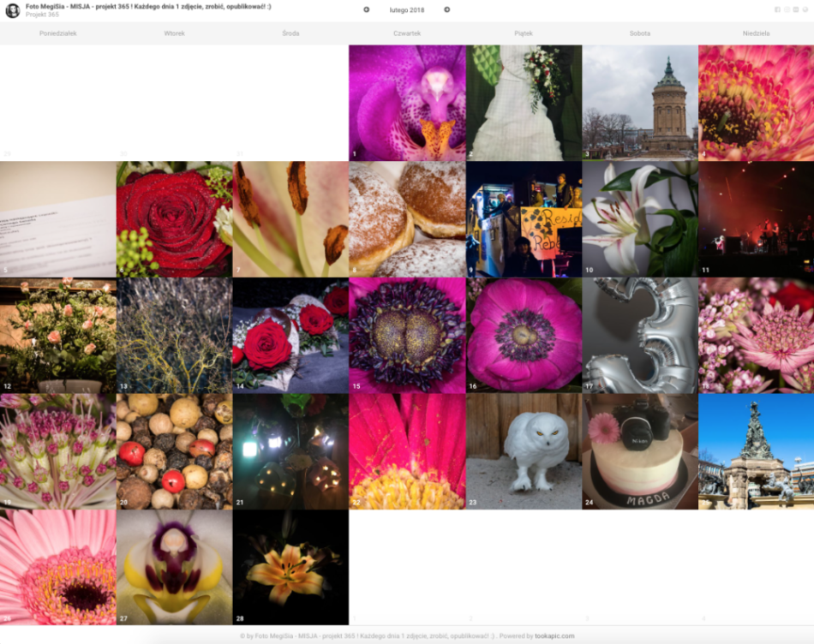Screen dimensions: 814x644
Task: Click the square icon left of the globe
Action: (x=795, y=9)
